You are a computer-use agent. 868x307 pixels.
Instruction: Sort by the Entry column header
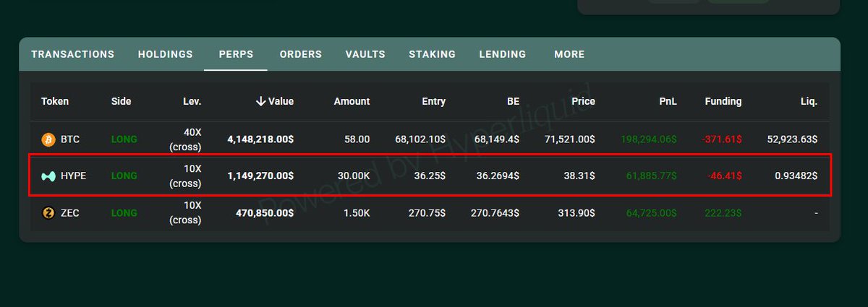coord(433,101)
